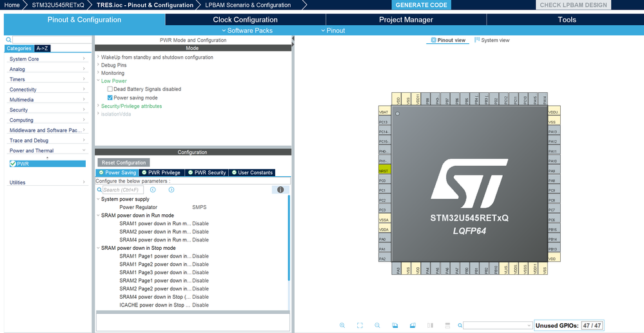Focus the Search (Ctrl+F) parameter field
Viewport: 644px width, 333px height.
[x=122, y=190]
